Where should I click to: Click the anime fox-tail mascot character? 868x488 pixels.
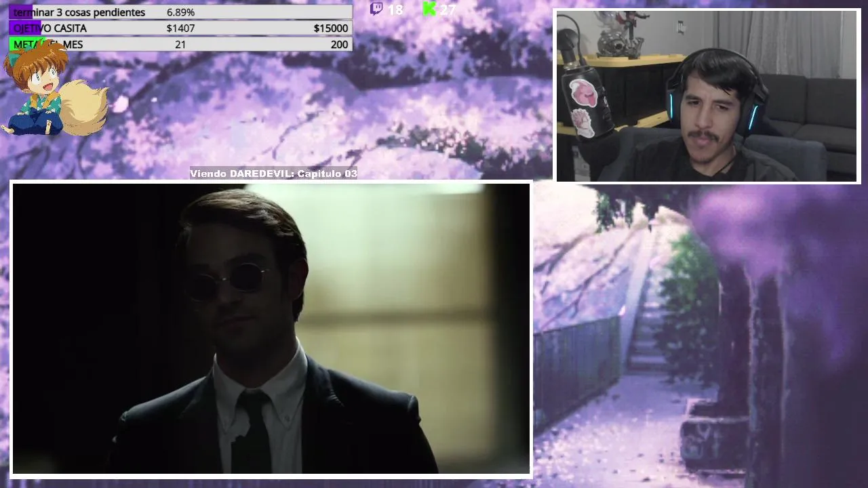tap(55, 88)
